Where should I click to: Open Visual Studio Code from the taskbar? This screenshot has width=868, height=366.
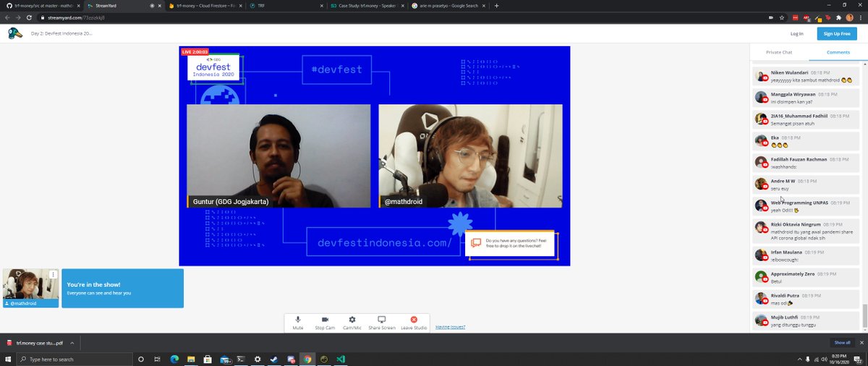341,359
